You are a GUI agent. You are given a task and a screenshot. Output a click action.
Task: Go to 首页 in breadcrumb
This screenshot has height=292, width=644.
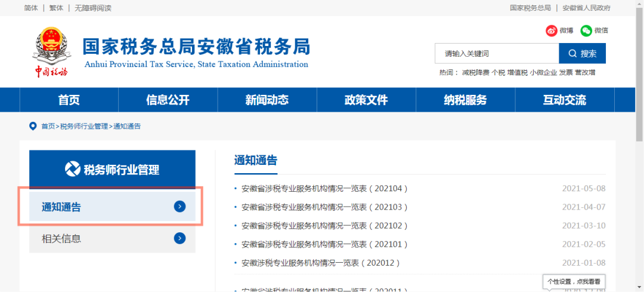coord(48,126)
